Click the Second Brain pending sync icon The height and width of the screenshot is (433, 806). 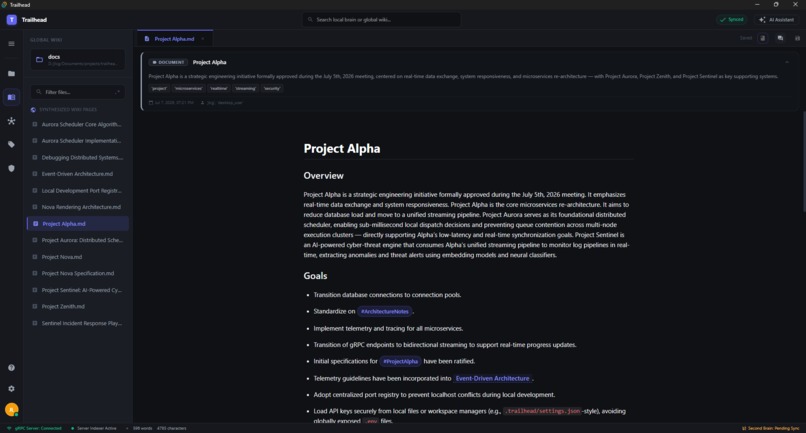pos(744,428)
